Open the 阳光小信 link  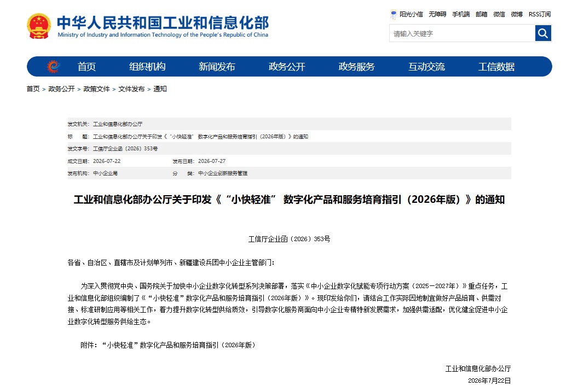412,14
